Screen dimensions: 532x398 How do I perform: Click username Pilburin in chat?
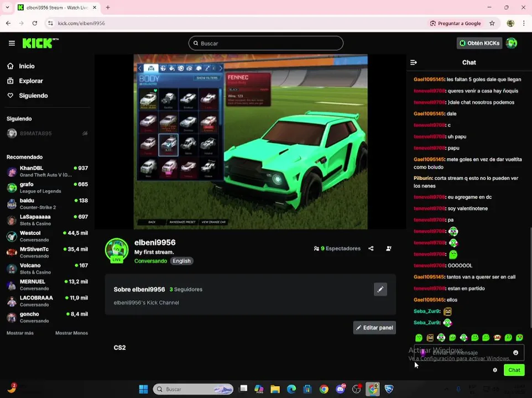click(423, 178)
